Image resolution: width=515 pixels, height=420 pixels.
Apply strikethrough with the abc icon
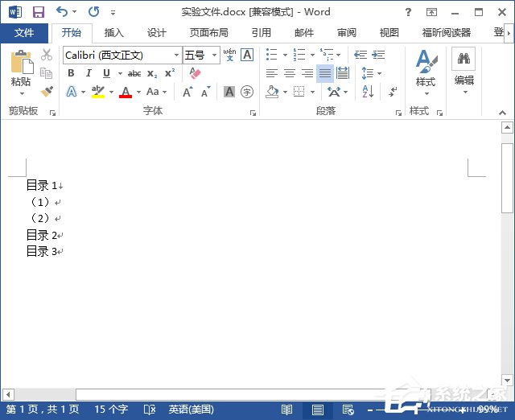pos(134,73)
